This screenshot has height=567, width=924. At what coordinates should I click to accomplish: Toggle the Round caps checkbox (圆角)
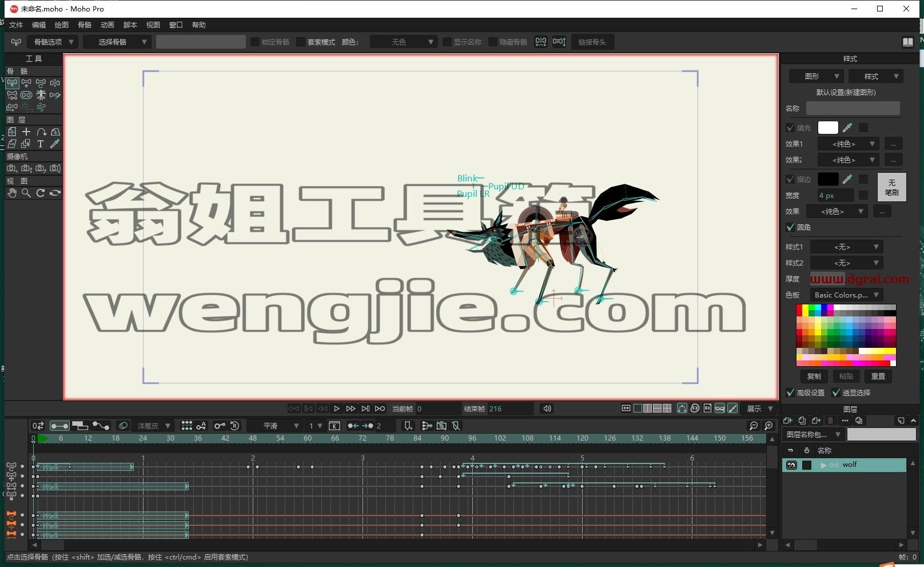tap(790, 227)
